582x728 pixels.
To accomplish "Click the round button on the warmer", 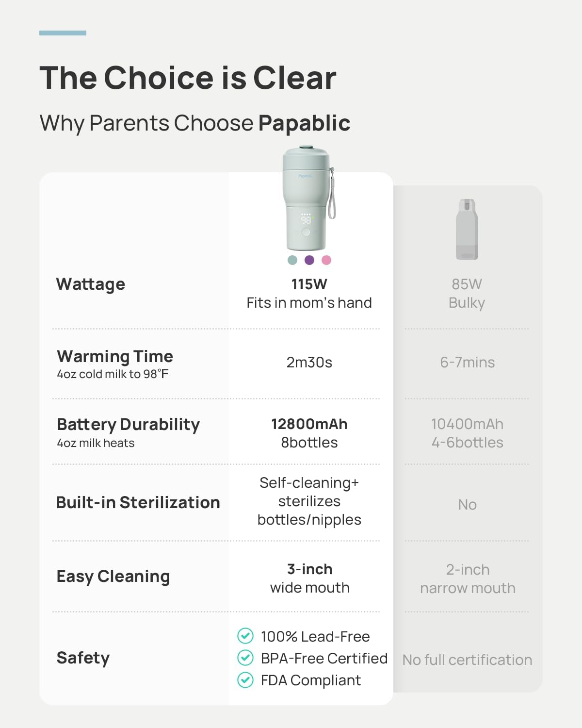I will tap(306, 232).
